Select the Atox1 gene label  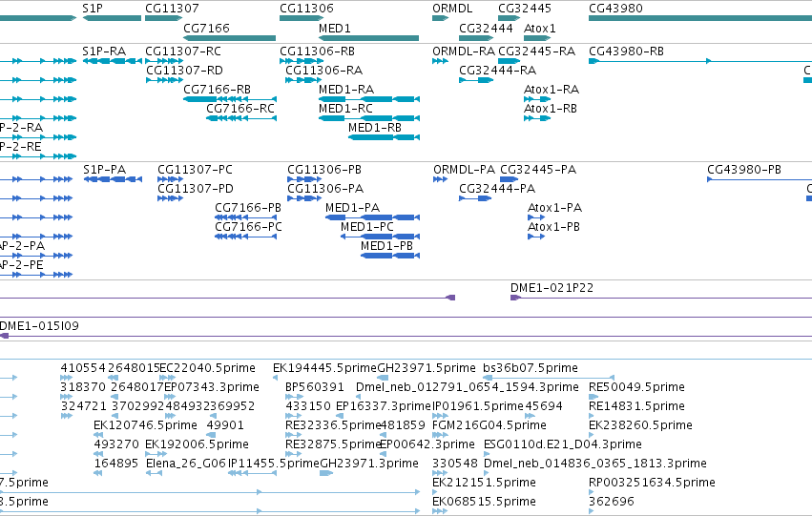pyautogui.click(x=540, y=28)
